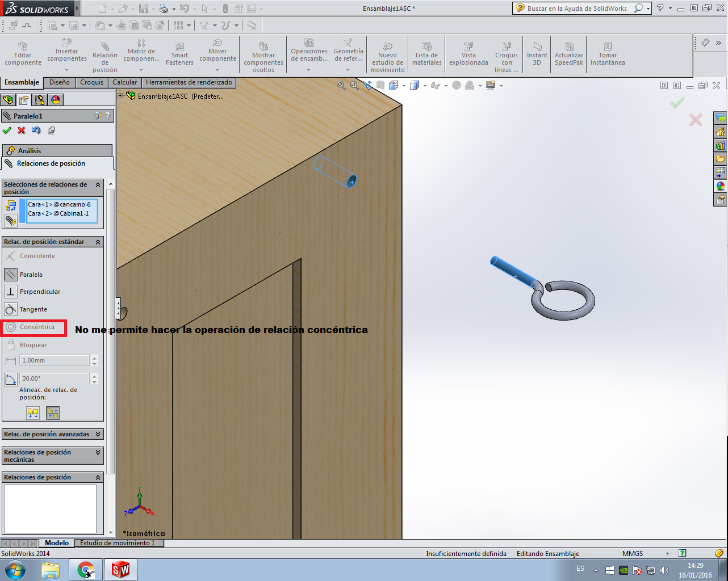
Task: Open the ConfigurationManager tab icon
Action: [40, 100]
